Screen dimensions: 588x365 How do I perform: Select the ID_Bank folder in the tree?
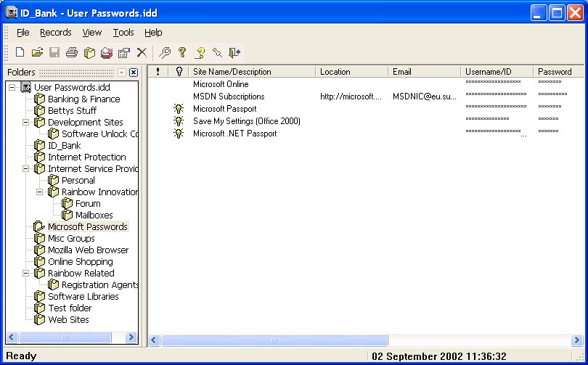(64, 145)
